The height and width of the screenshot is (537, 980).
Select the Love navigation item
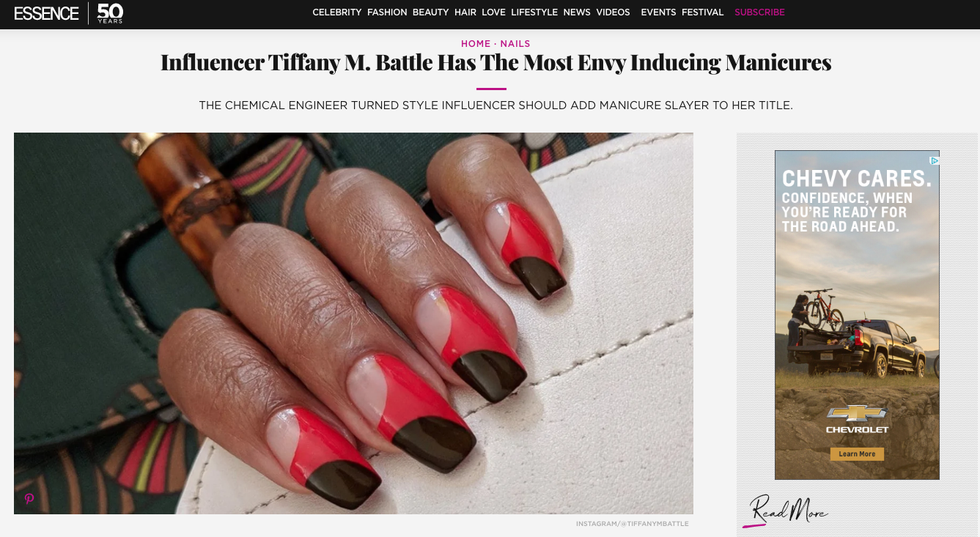(493, 12)
